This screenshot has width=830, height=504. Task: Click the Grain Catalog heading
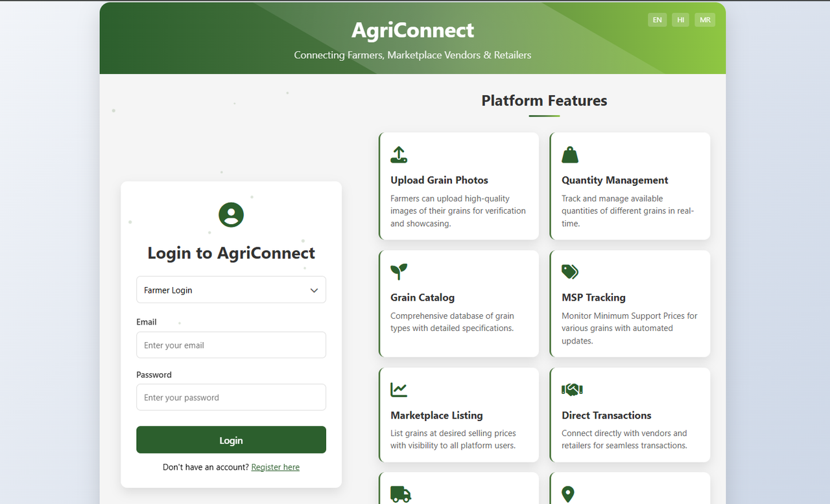tap(422, 297)
